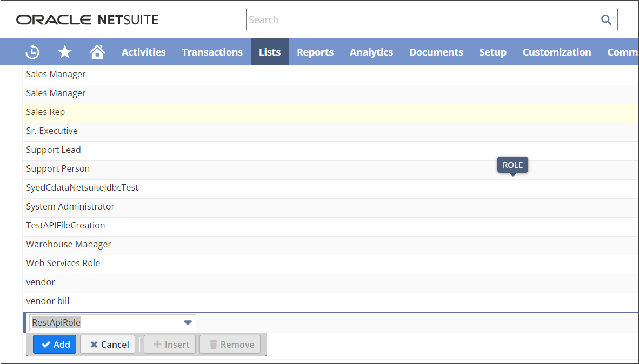
Task: Open the recent records history icon
Action: click(x=32, y=52)
